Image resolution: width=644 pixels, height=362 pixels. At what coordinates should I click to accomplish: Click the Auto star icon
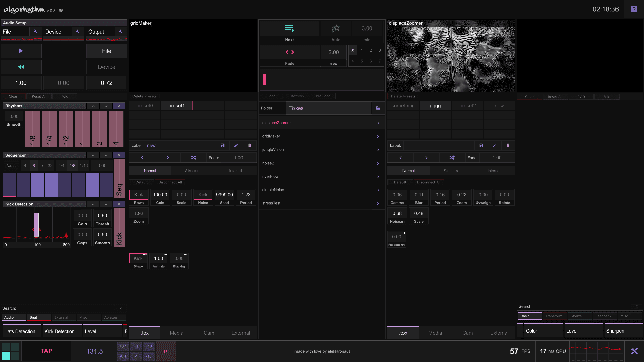coord(336,28)
